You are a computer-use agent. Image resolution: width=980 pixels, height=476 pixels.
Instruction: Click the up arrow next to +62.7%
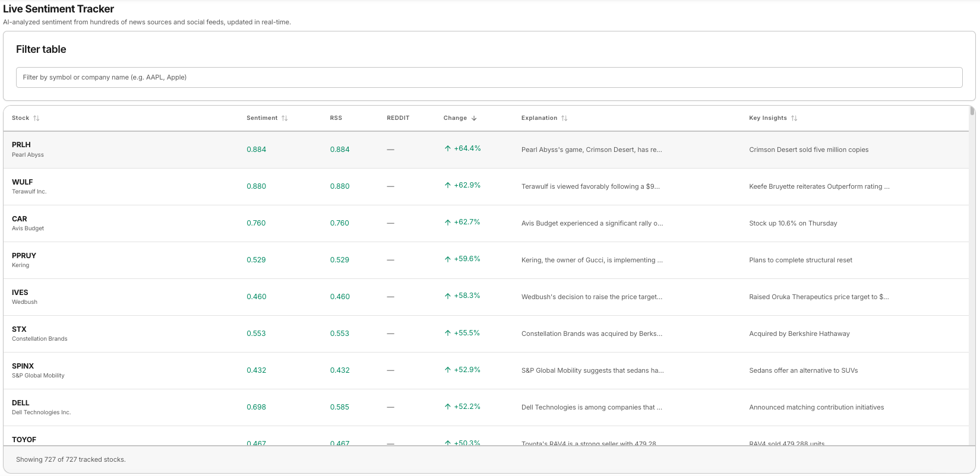tap(448, 222)
